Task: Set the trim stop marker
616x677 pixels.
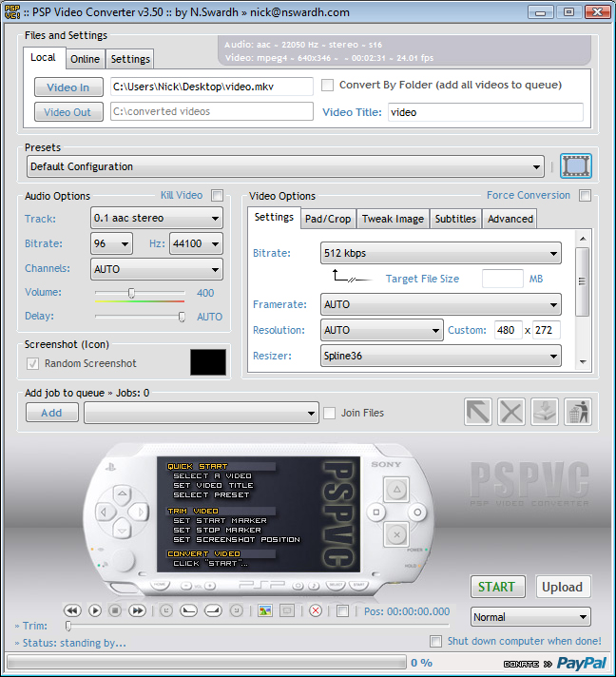Action: (x=213, y=610)
